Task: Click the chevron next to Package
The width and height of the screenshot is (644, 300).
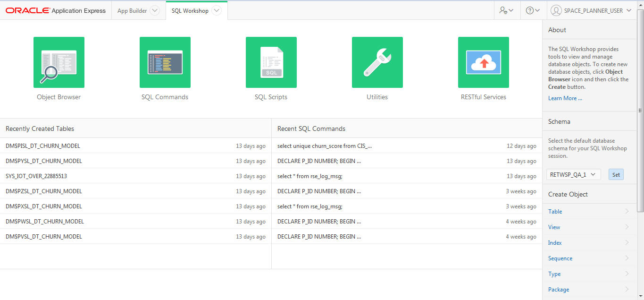Action: tap(627, 289)
